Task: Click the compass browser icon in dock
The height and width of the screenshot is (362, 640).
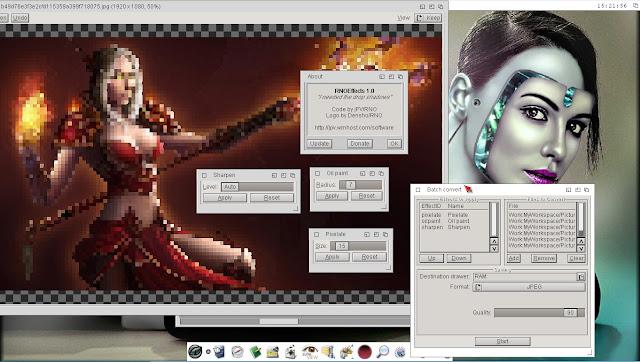Action: pyautogui.click(x=237, y=351)
